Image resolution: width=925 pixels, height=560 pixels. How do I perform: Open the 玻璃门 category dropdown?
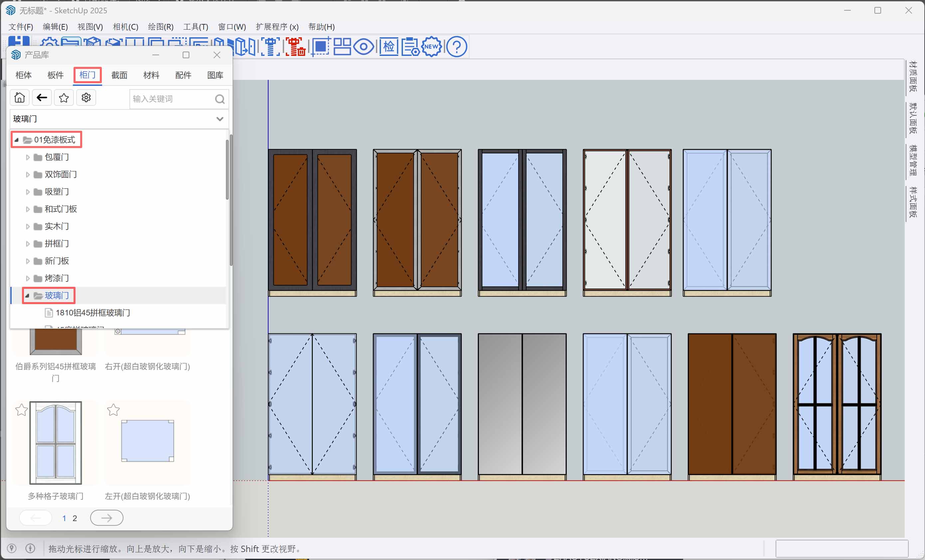pyautogui.click(x=220, y=119)
